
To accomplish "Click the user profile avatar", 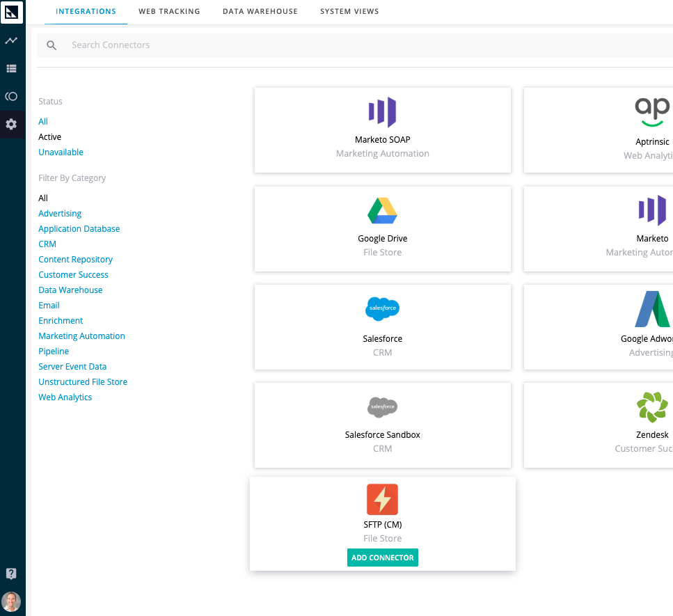I will click(12, 602).
